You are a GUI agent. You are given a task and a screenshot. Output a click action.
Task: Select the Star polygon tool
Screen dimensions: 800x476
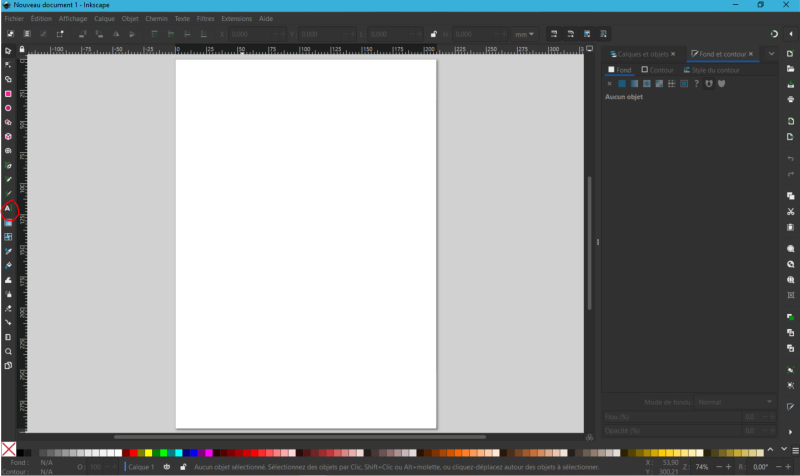coord(8,122)
